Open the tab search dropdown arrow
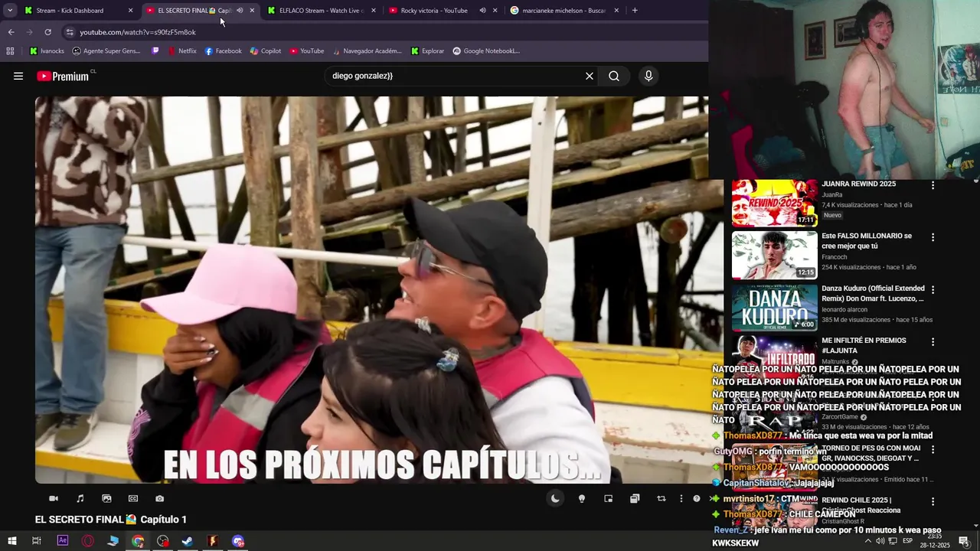The height and width of the screenshot is (551, 980). [x=10, y=11]
